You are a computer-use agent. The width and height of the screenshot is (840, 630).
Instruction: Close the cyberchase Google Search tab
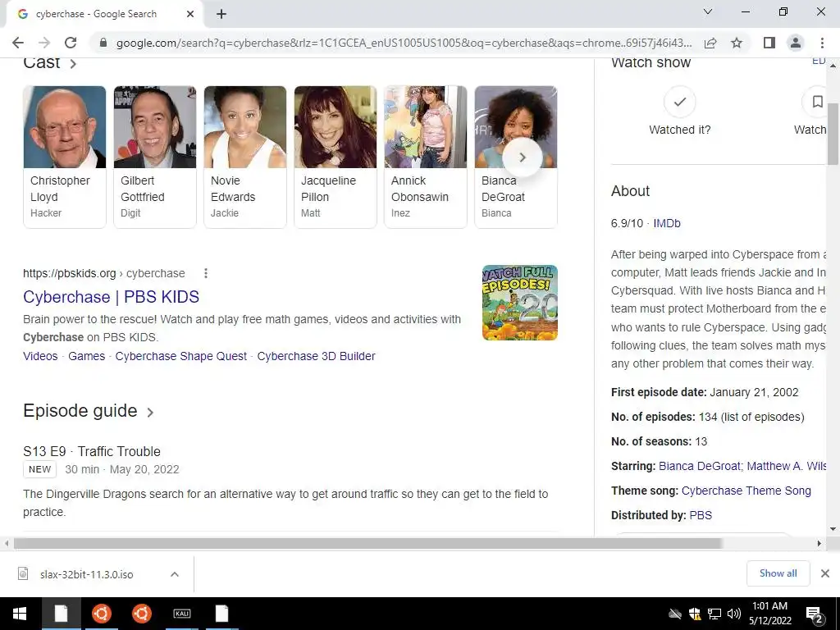[x=190, y=14]
